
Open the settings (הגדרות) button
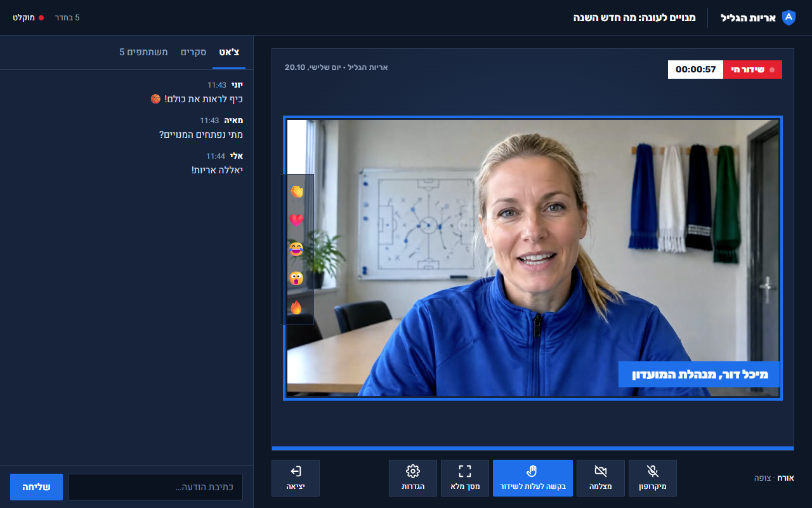(413, 478)
